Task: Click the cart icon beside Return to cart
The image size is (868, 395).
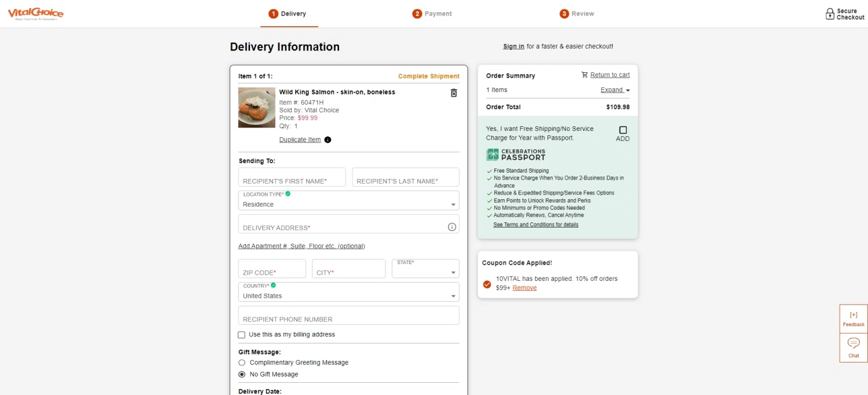Action: pos(584,75)
